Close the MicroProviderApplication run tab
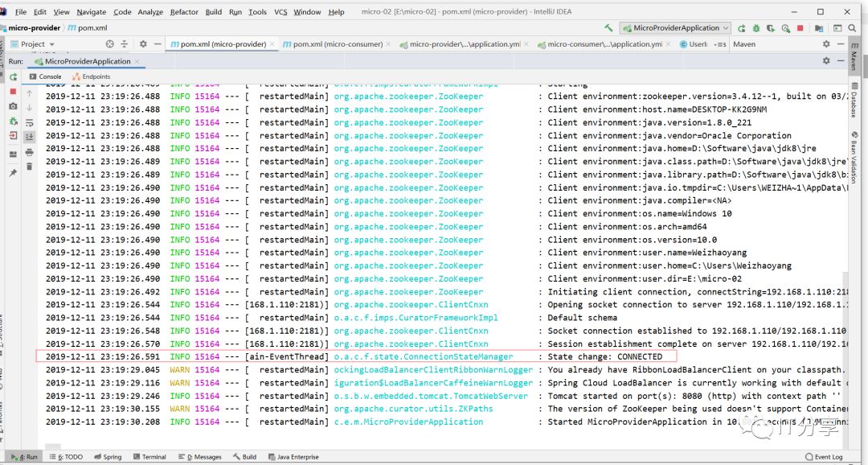 coord(137,61)
